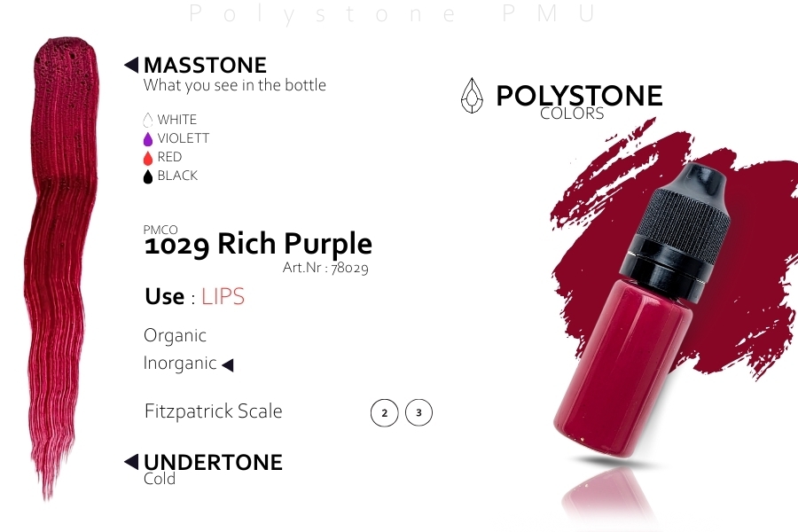The width and height of the screenshot is (798, 532).
Task: Click the Art.Nr 78029 text
Action: pos(325,267)
